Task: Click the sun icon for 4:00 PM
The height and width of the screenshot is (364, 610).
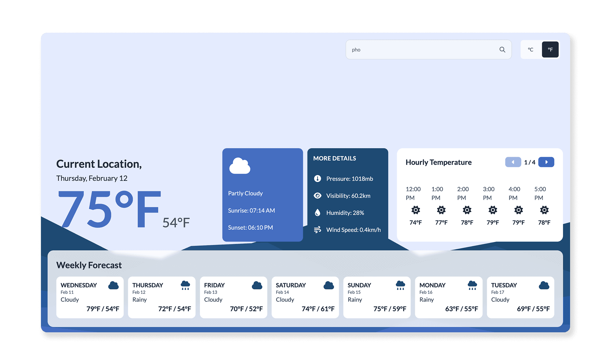Action: (519, 210)
